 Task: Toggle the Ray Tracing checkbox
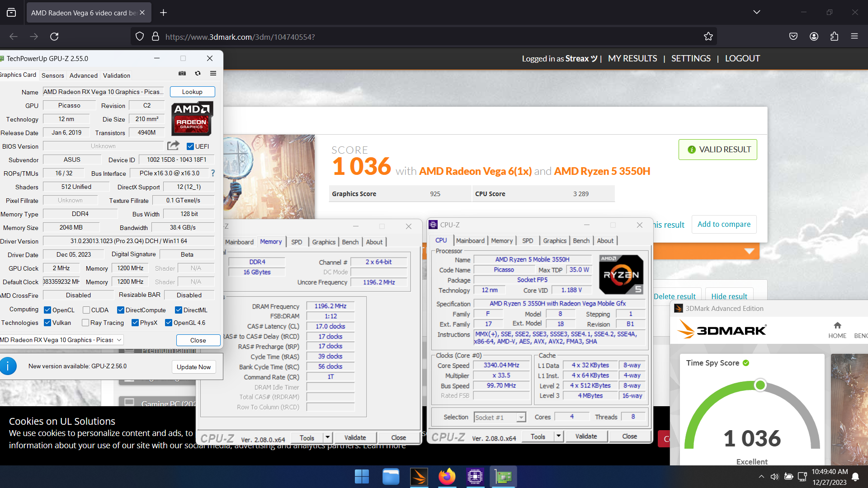point(85,323)
